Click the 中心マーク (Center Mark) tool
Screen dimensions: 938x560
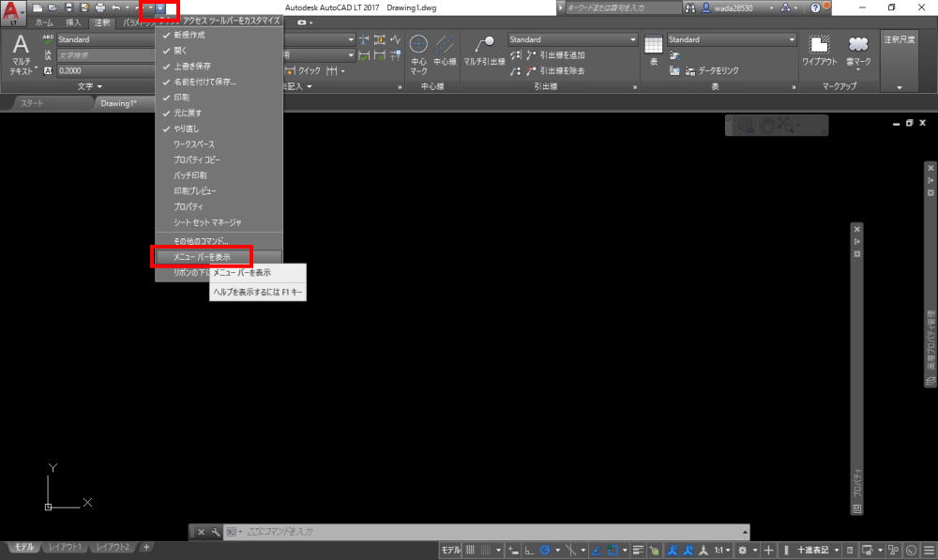418,53
